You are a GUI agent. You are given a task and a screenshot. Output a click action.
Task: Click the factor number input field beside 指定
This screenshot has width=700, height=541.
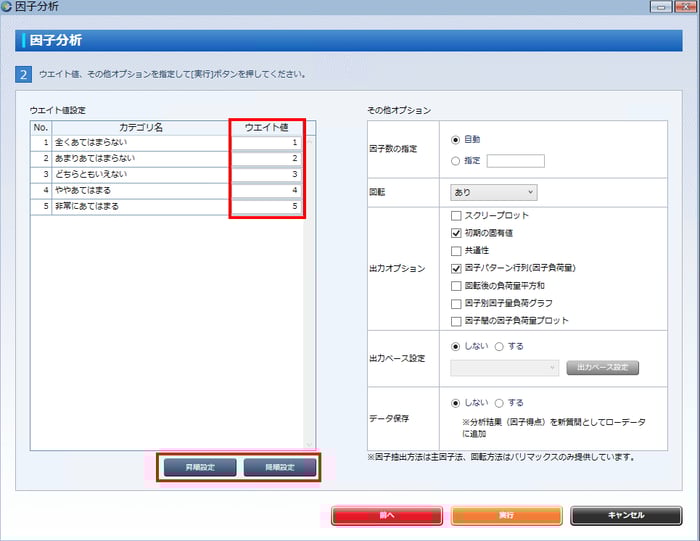516,161
